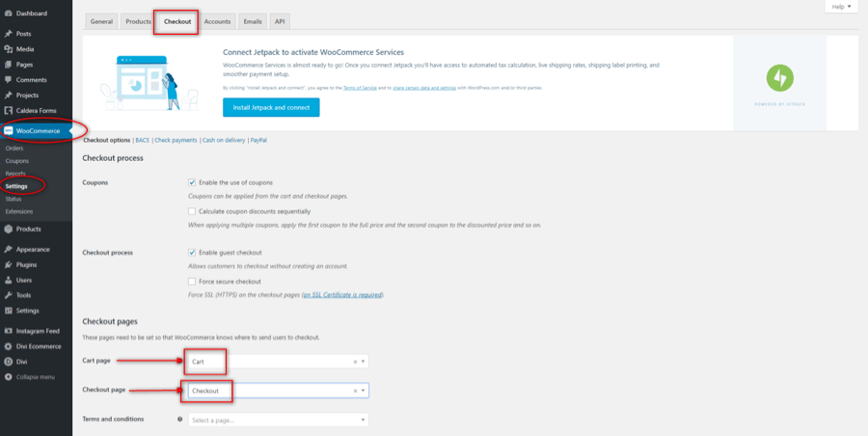Open the PayPal section link

pos(258,140)
